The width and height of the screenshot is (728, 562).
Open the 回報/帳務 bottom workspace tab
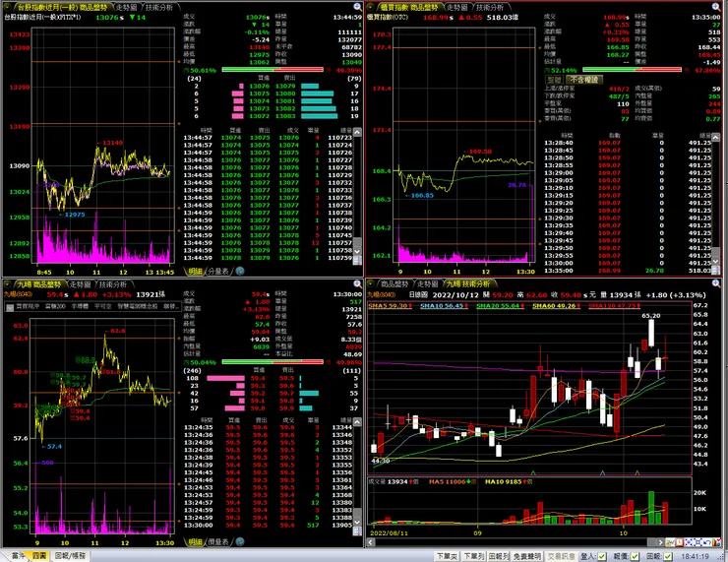coord(70,555)
